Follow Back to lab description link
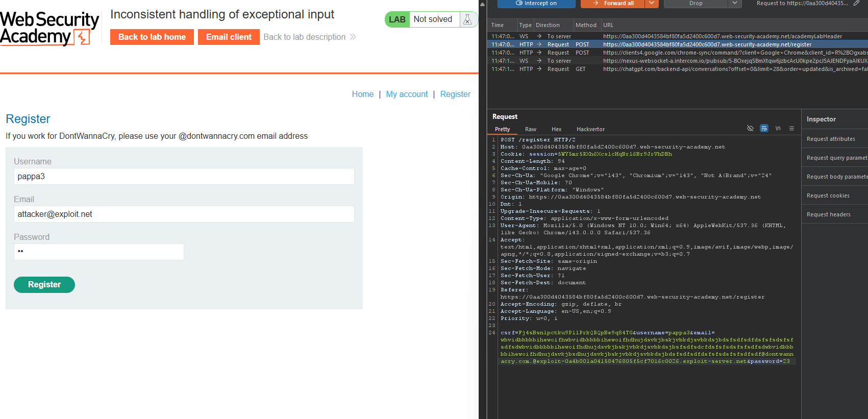The width and height of the screenshot is (868, 419). pos(310,37)
